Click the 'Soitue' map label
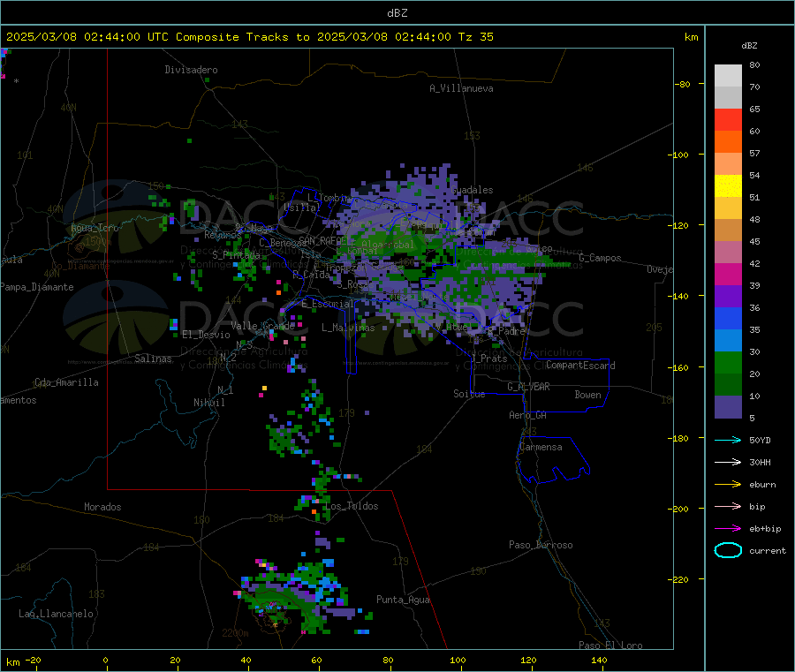The width and height of the screenshot is (795, 672). click(x=469, y=394)
